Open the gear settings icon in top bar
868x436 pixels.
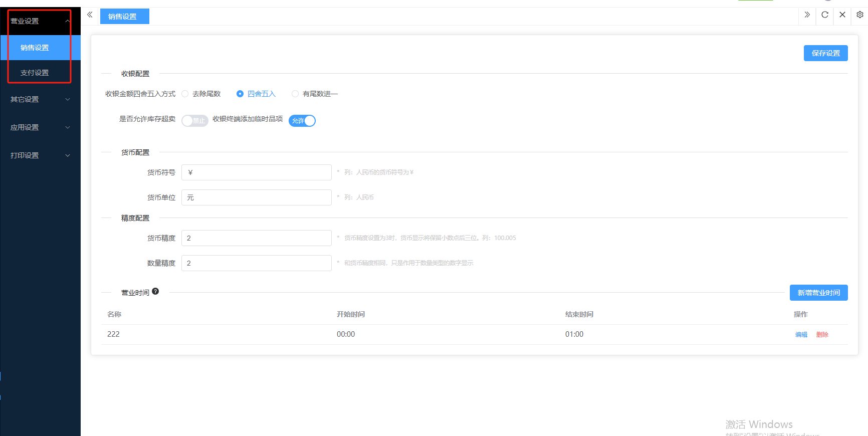coord(860,15)
